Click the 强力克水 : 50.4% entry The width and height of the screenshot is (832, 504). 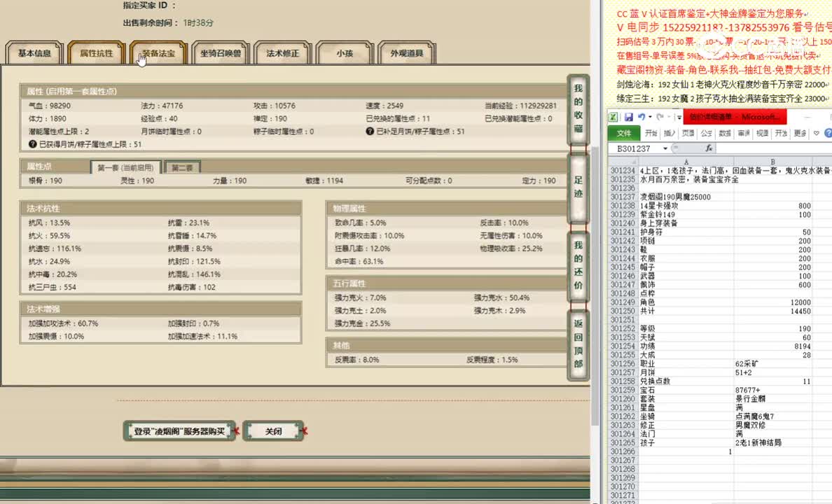(x=501, y=297)
